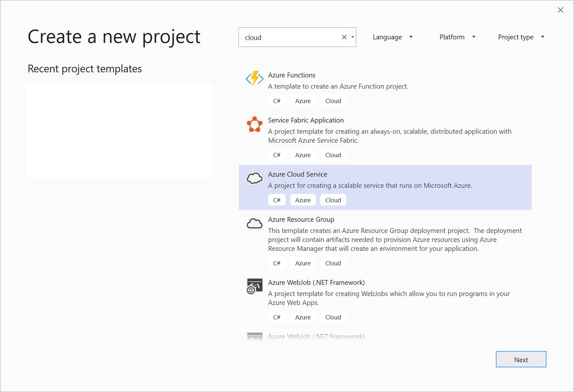This screenshot has height=392, width=574.
Task: Select the Azure Cloud Service cloud icon
Action: click(x=254, y=178)
